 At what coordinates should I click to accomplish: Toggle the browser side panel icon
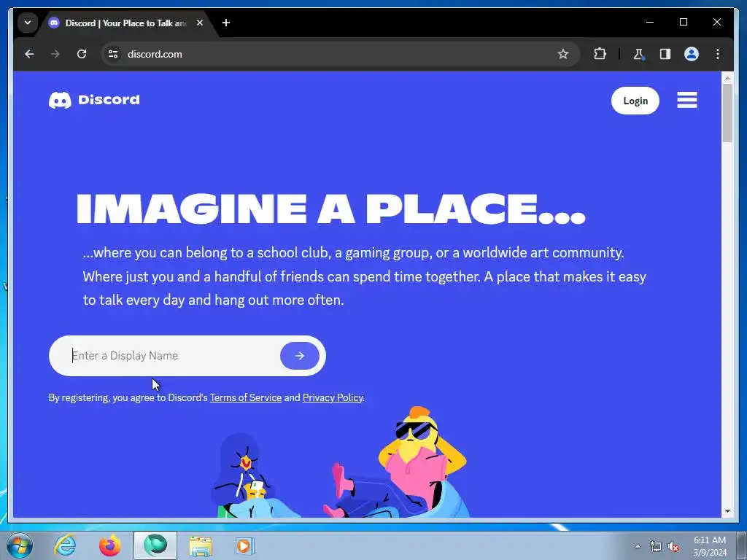(665, 54)
